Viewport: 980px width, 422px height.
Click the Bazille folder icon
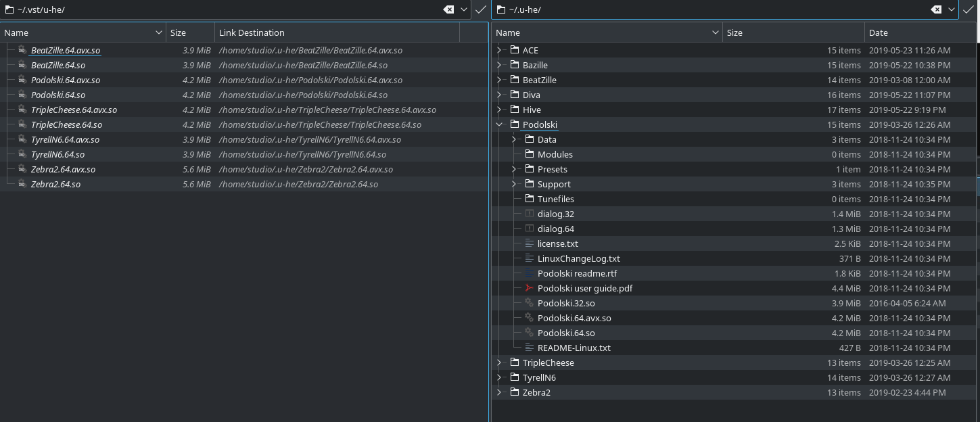coord(514,65)
